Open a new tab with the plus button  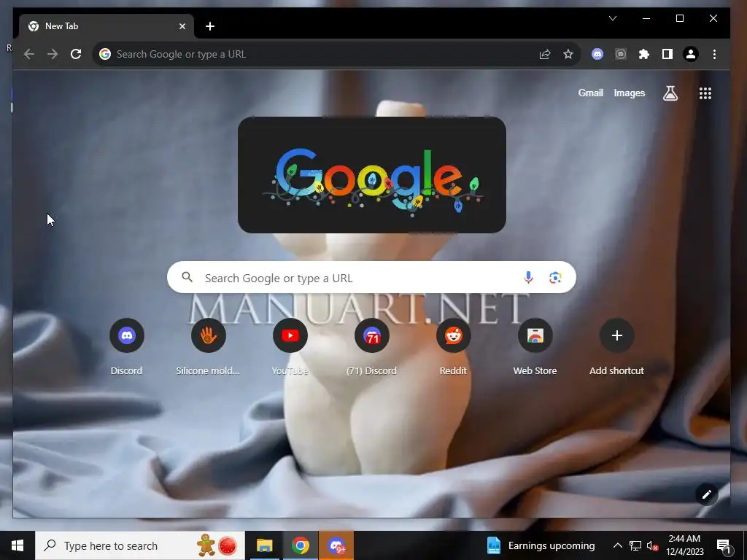(x=210, y=26)
